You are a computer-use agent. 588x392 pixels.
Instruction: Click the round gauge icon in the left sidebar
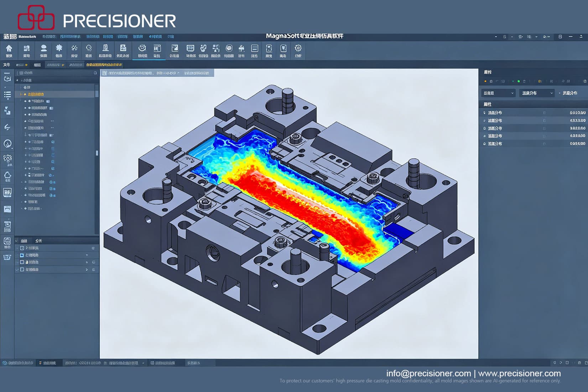click(x=7, y=143)
